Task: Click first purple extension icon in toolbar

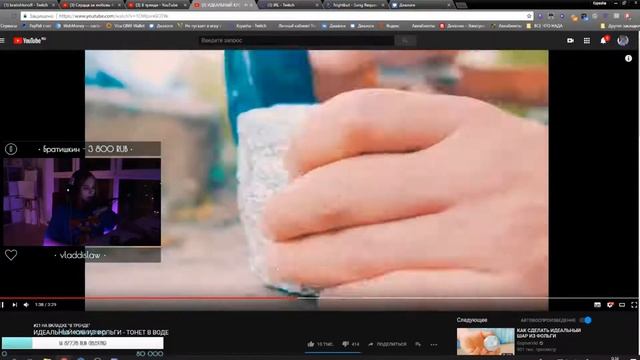Action: click(x=540, y=16)
